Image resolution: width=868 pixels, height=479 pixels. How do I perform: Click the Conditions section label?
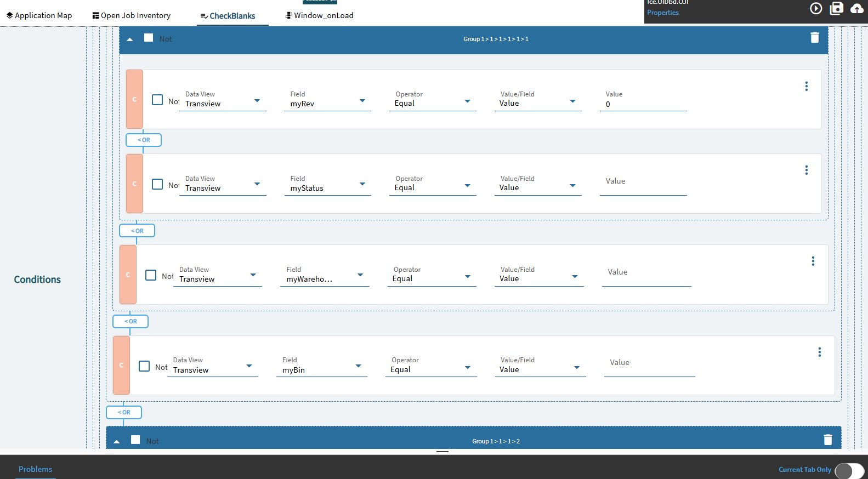coord(37,280)
